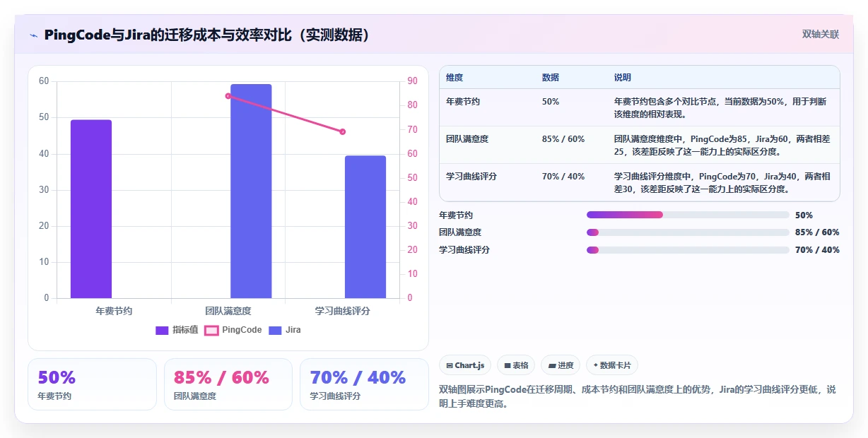Click the 年费节约 cell in the table
Image resolution: width=868 pixels, height=438 pixels.
(463, 102)
